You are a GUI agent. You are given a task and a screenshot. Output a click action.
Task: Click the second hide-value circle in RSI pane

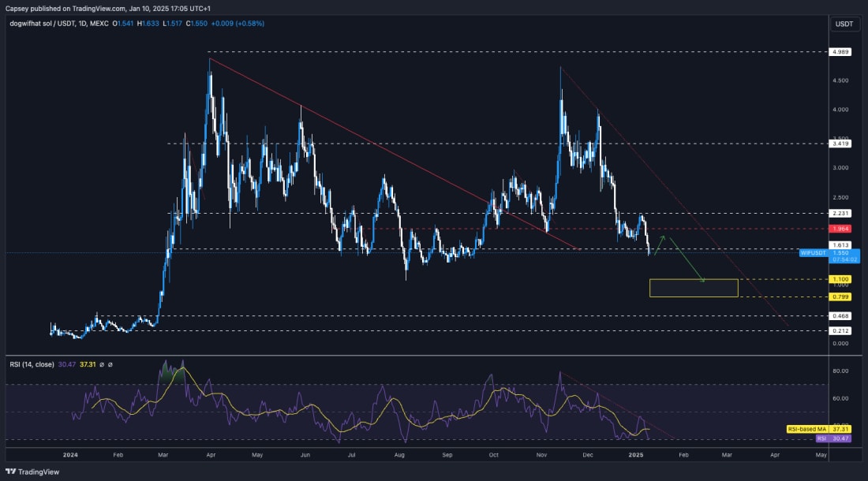pos(110,365)
